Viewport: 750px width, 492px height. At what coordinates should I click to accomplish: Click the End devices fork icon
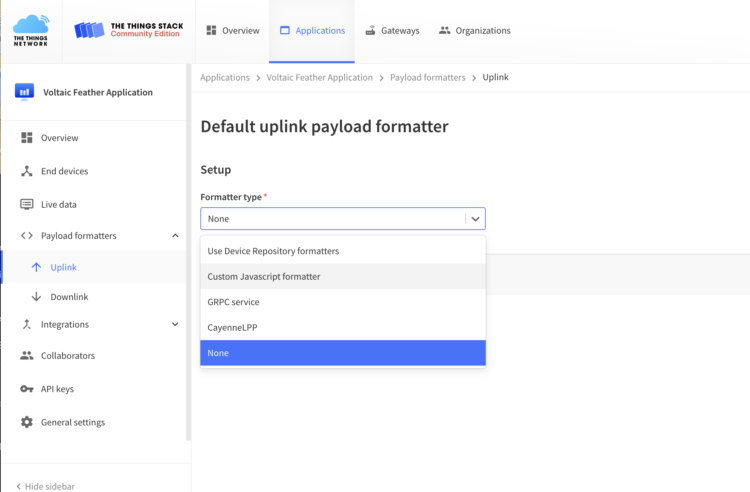pos(27,171)
